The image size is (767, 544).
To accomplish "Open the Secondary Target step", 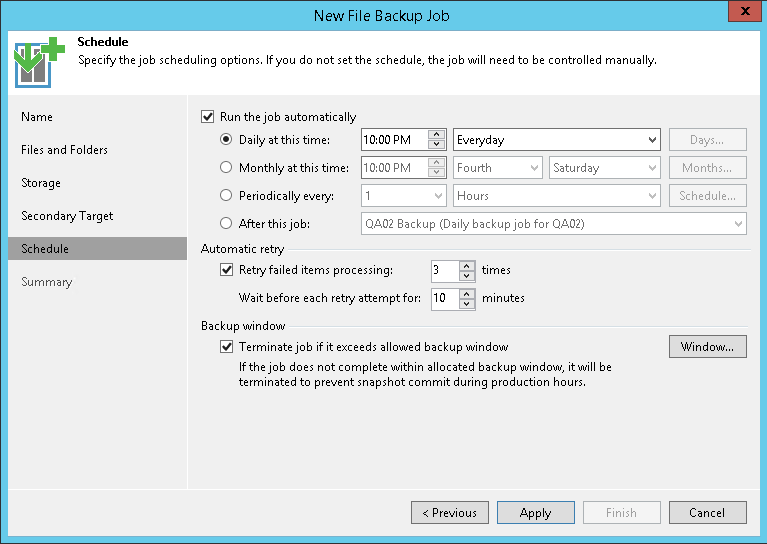I will coord(67,216).
